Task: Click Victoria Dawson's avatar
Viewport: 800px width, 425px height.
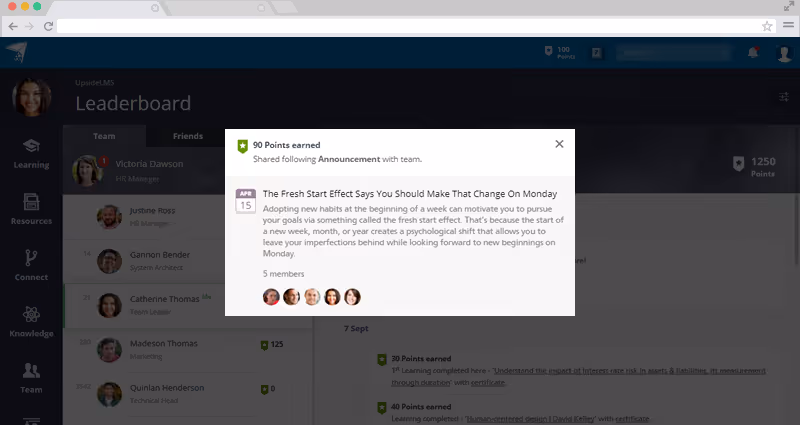Action: point(88,170)
